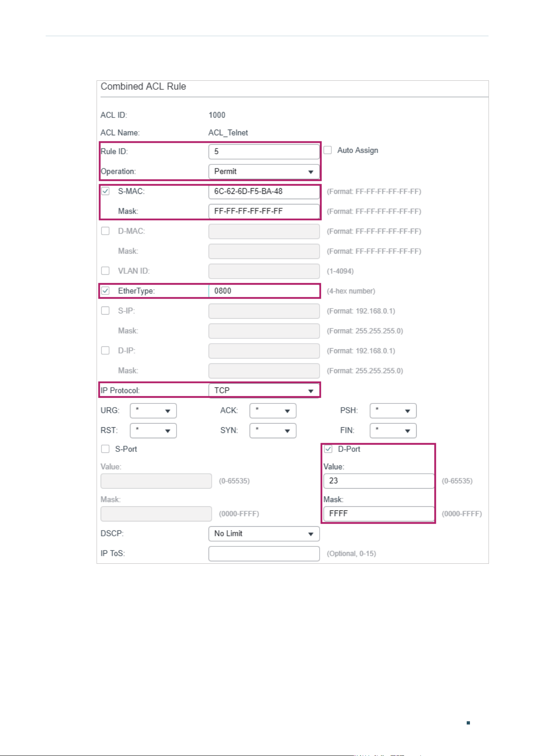Image resolution: width=535 pixels, height=756 pixels.
Task: Enable the D-MAC checkbox
Action: pos(105,231)
